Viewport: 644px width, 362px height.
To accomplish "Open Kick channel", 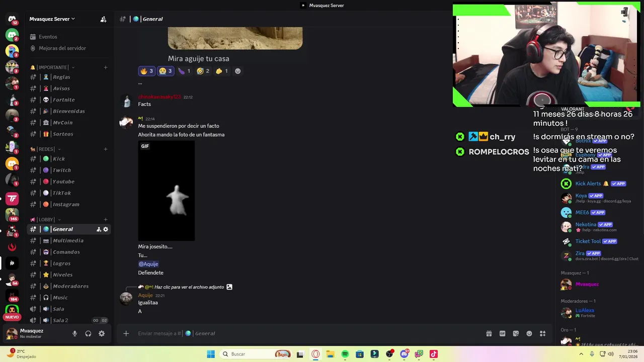I will (x=69, y=159).
